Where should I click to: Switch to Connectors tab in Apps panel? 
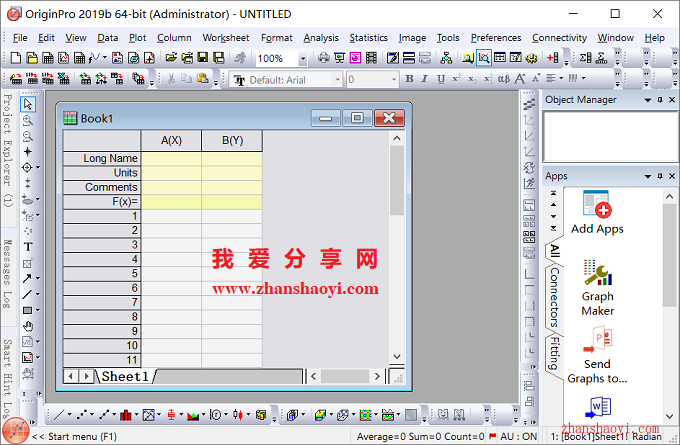pyautogui.click(x=554, y=297)
